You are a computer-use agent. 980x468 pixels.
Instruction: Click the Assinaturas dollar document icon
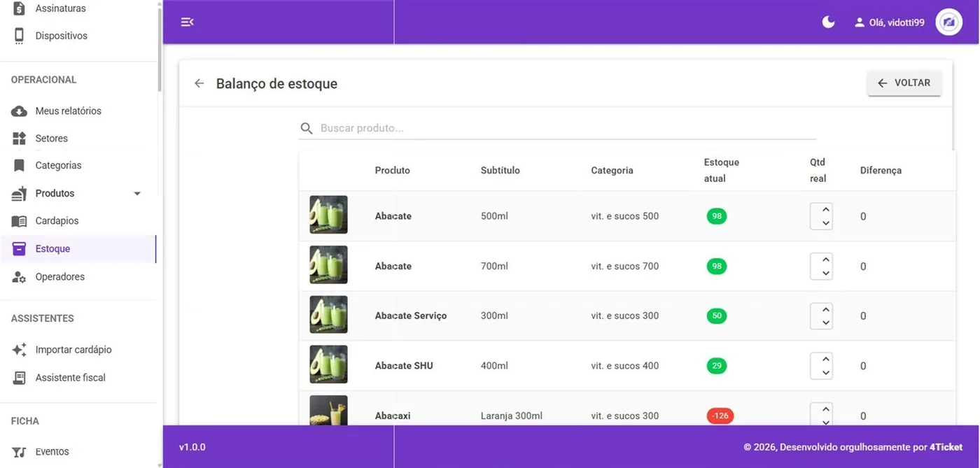(x=20, y=8)
